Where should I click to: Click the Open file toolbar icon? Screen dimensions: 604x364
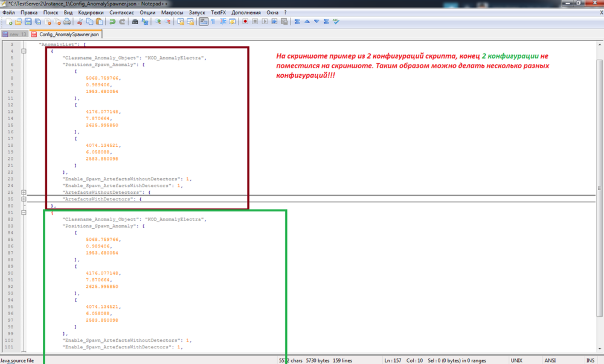click(x=19, y=22)
